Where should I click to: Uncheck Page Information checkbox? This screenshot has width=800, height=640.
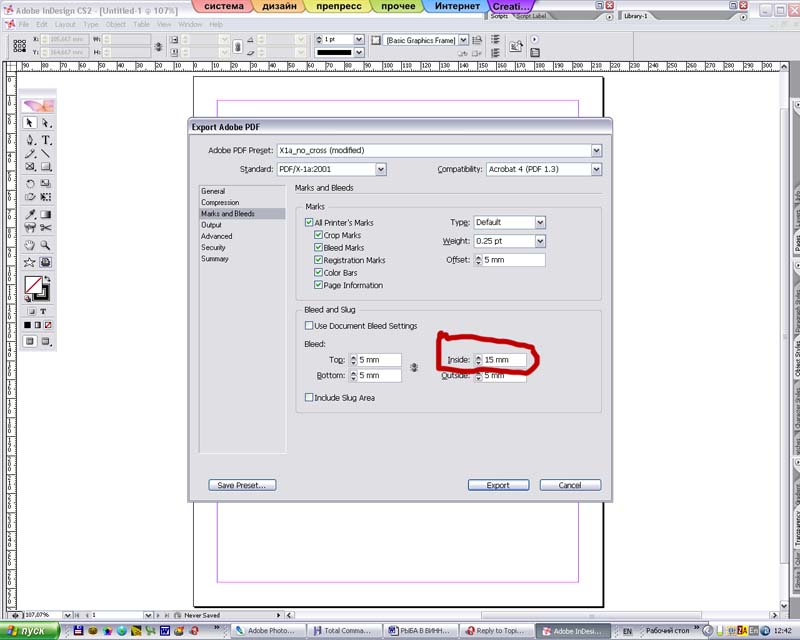click(318, 285)
